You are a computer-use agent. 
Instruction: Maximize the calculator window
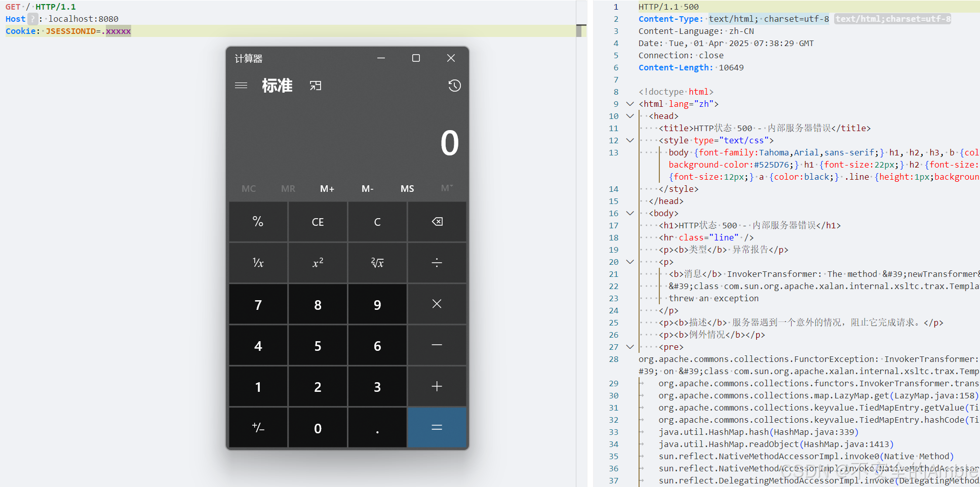point(416,58)
